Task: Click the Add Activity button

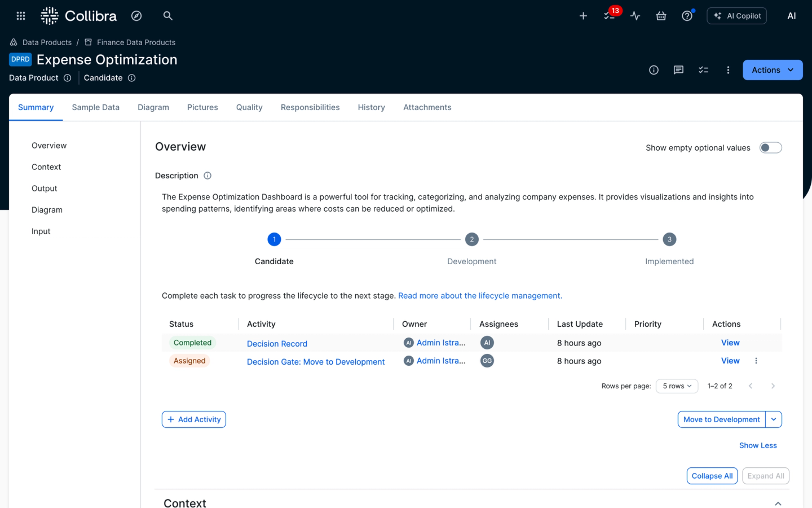Action: [194, 419]
